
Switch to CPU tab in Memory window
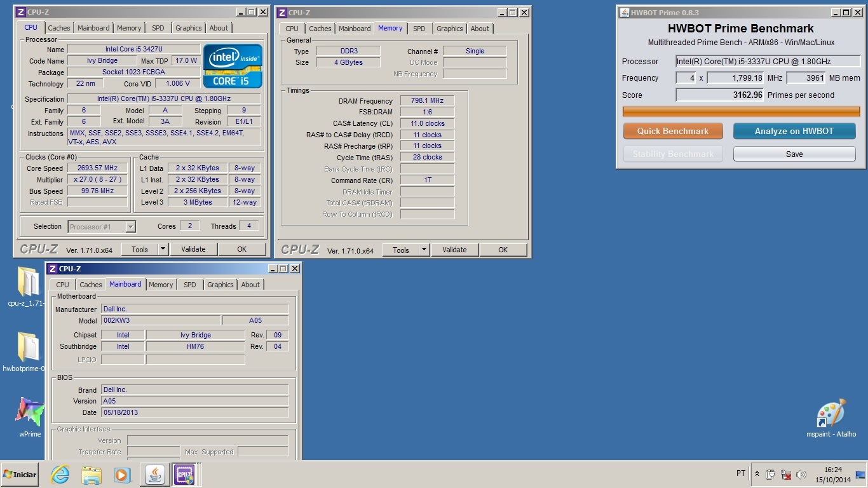[292, 29]
